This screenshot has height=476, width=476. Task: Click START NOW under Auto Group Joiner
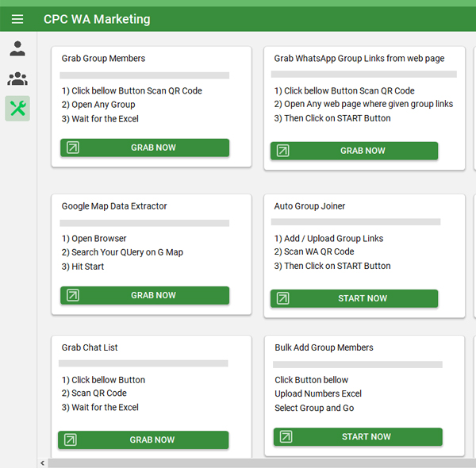(x=355, y=298)
